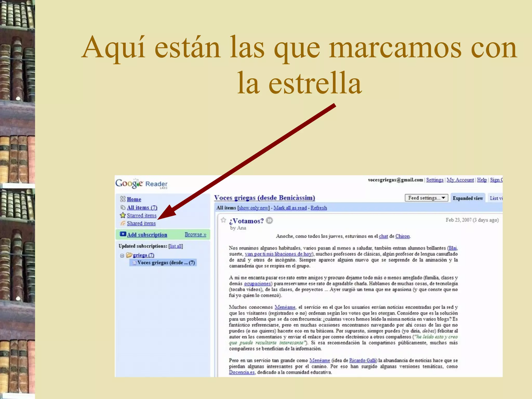The width and height of the screenshot is (532, 399).
Task: Switch to List view tab
Action: (496, 198)
